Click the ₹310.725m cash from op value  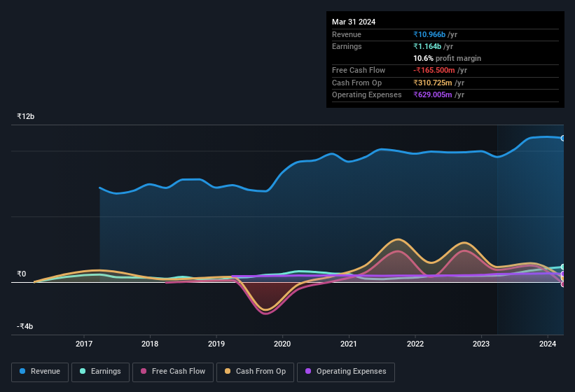click(432, 83)
